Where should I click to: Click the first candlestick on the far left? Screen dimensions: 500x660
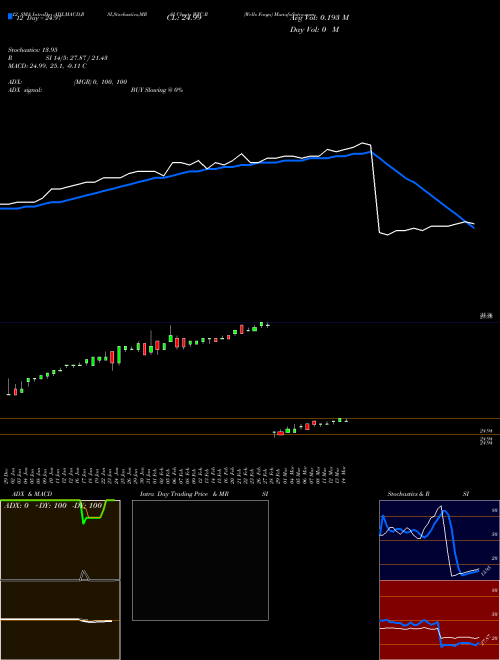8,386
